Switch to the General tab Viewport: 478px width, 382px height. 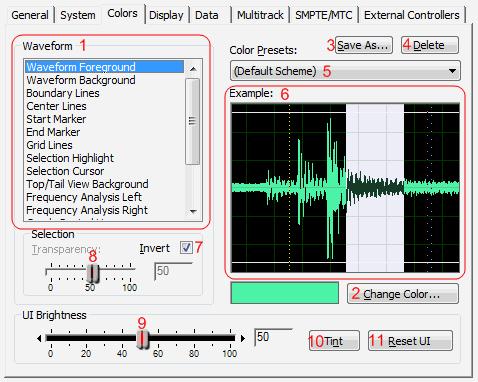pyautogui.click(x=30, y=15)
